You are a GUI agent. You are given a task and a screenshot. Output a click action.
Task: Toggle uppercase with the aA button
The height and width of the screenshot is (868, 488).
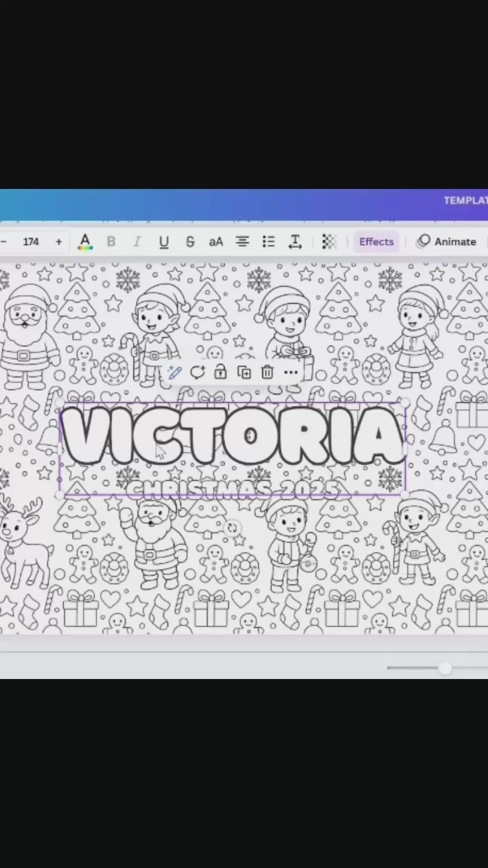(x=216, y=242)
